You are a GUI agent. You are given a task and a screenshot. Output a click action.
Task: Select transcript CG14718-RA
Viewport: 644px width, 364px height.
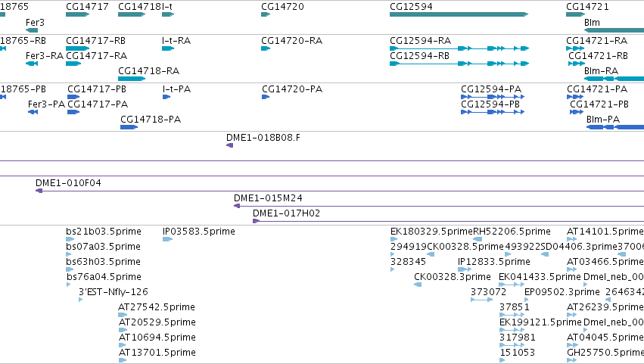pyautogui.click(x=148, y=71)
